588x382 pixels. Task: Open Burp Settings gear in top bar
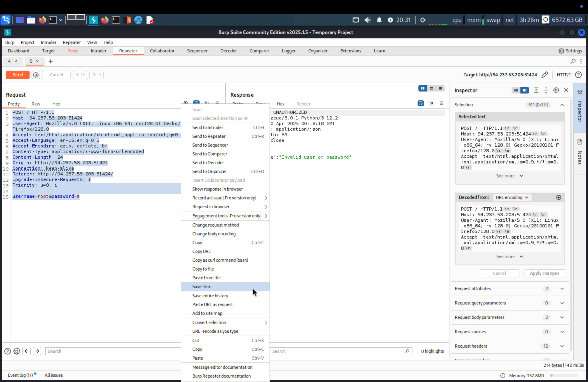pos(570,51)
